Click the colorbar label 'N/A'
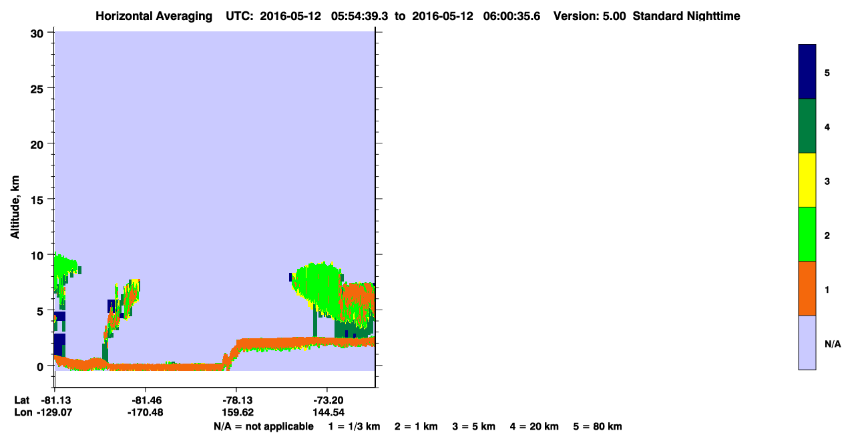This screenshot has height=445, width=868. [x=832, y=344]
